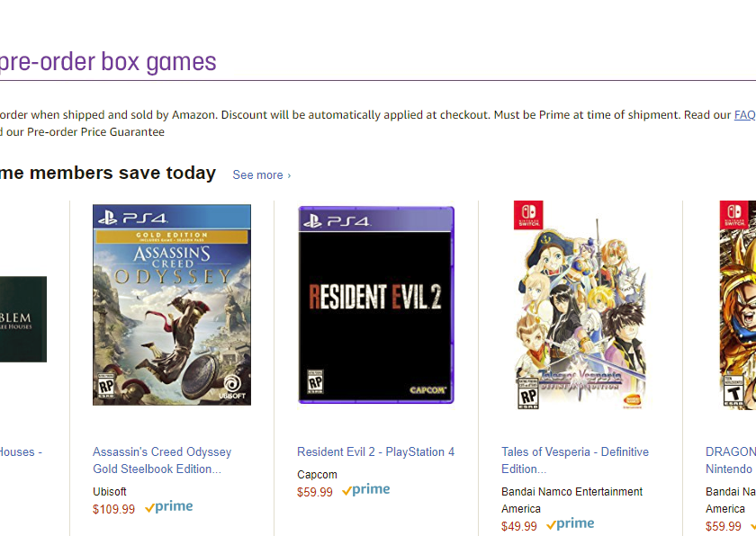756x536 pixels.
Task: Click the Houses product title link
Action: [21, 451]
